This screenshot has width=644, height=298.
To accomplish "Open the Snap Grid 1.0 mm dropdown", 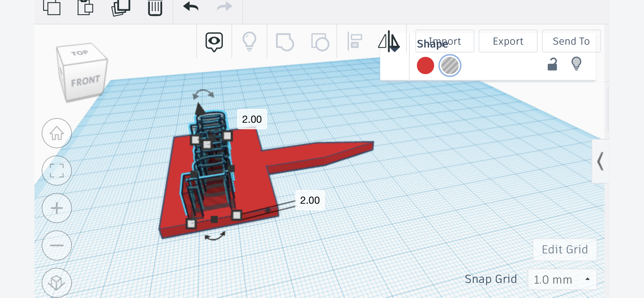I will click(x=562, y=279).
